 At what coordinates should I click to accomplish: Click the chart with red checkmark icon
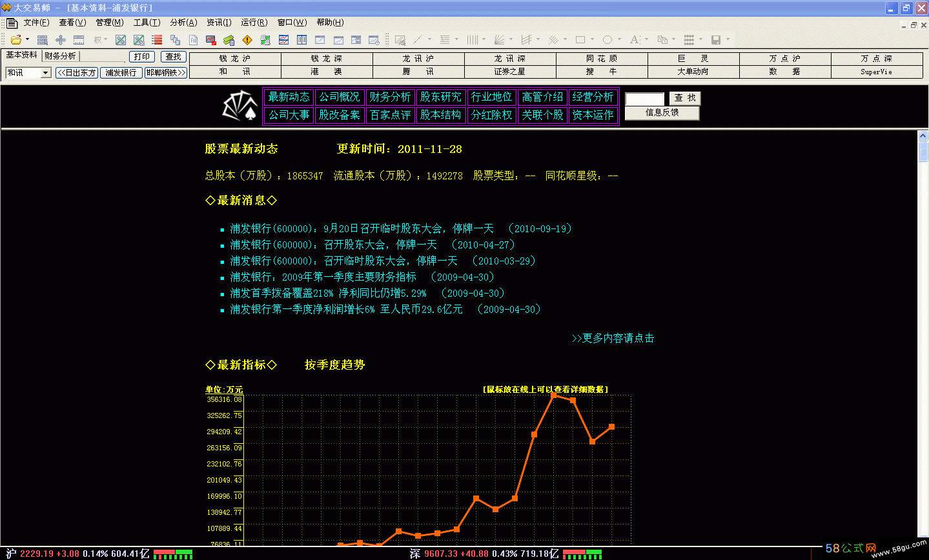(x=211, y=40)
